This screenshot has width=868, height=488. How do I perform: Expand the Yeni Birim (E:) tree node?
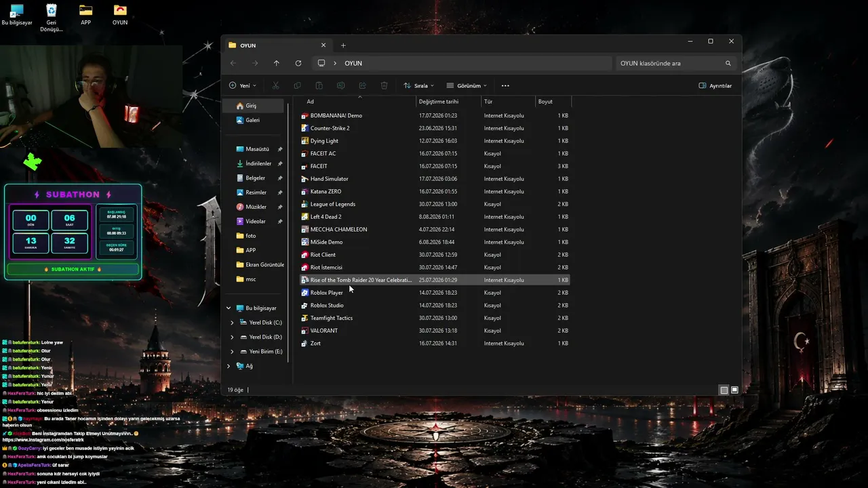tap(232, 351)
